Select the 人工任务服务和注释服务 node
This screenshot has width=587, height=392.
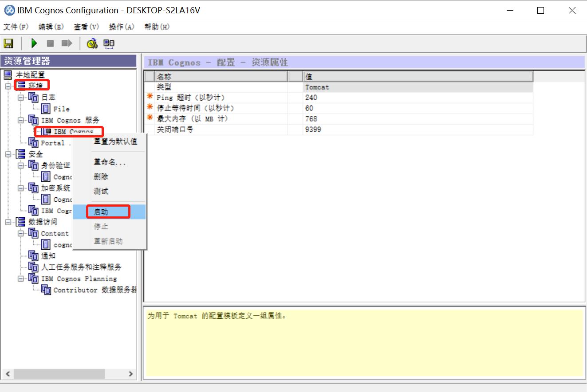point(81,267)
